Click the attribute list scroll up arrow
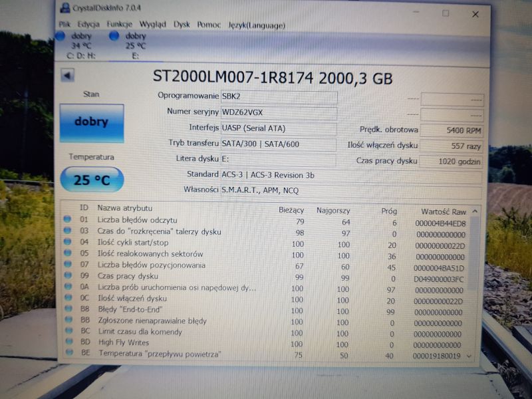Image resolution: width=532 pixels, height=399 pixels. [475, 211]
